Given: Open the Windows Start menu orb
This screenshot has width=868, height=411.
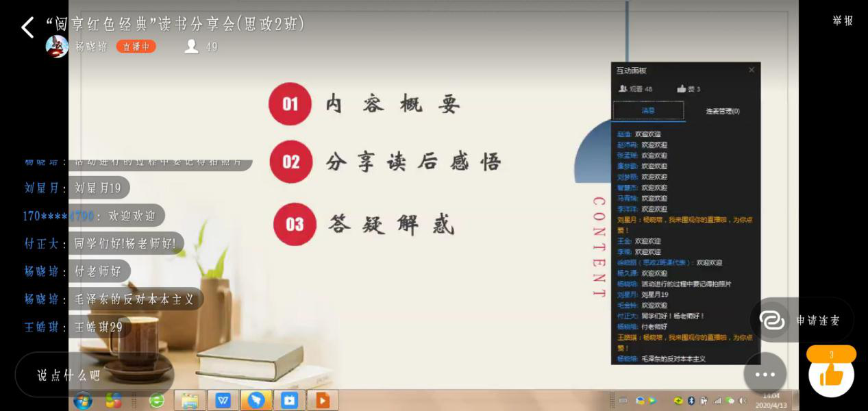Looking at the screenshot, I should coord(83,400).
